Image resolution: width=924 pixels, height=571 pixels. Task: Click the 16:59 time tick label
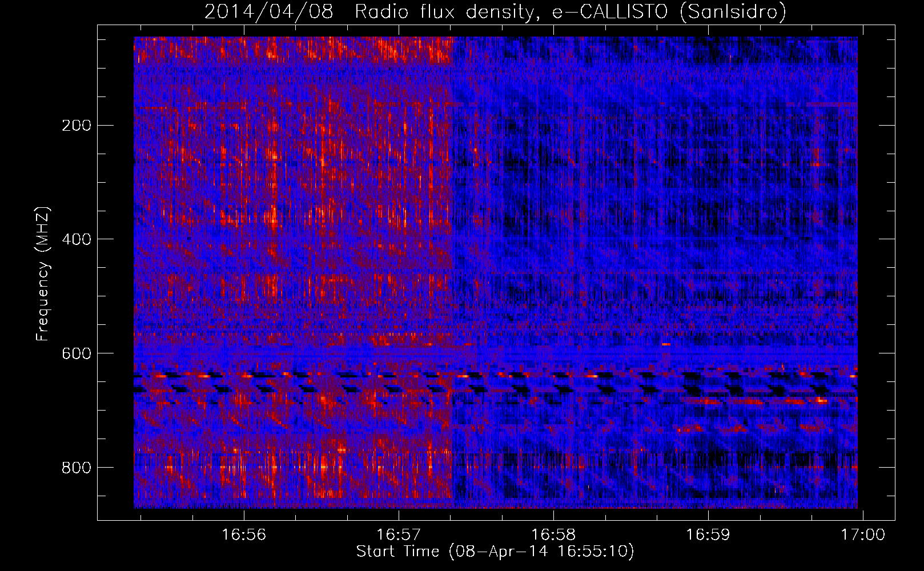708,534
